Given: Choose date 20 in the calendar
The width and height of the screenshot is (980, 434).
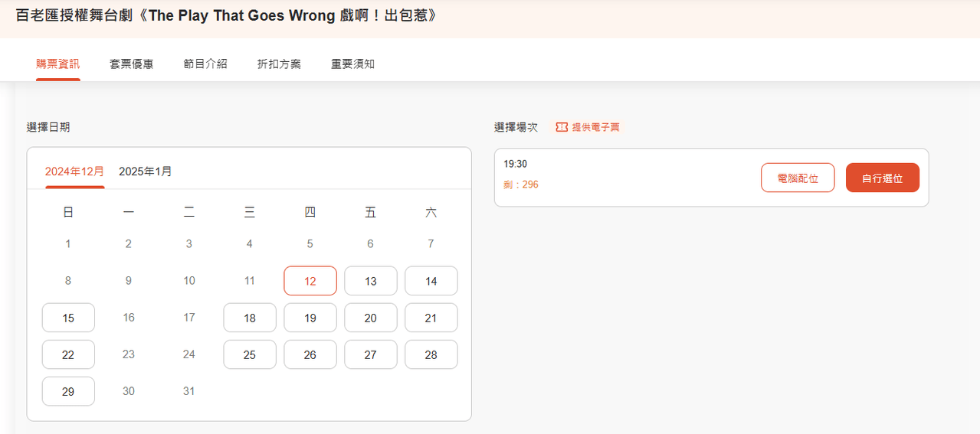Looking at the screenshot, I should (x=371, y=318).
